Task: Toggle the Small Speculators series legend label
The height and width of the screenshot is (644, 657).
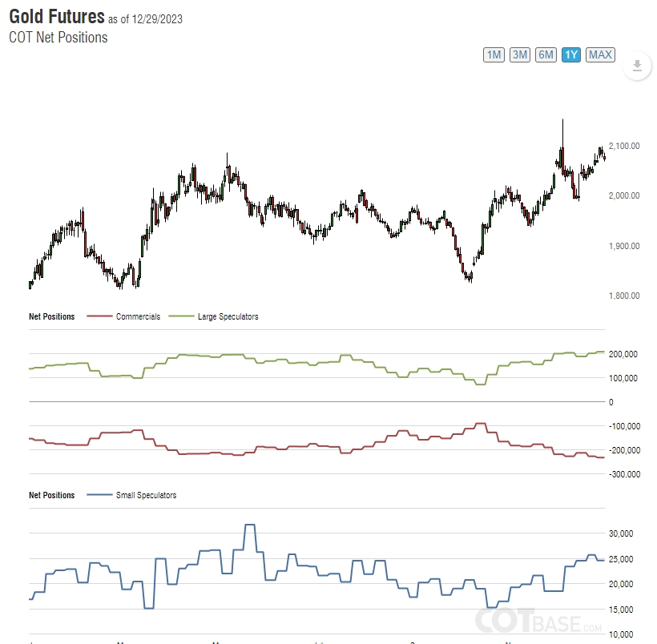Action: 146,495
